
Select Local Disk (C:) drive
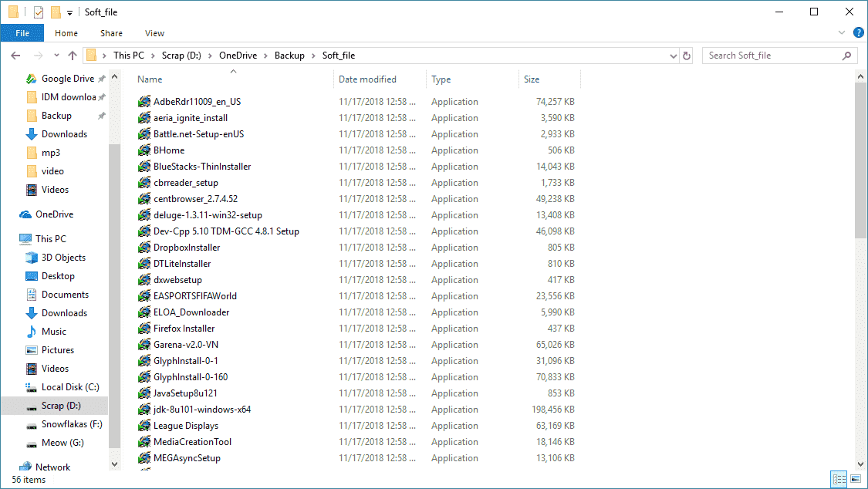[69, 387]
